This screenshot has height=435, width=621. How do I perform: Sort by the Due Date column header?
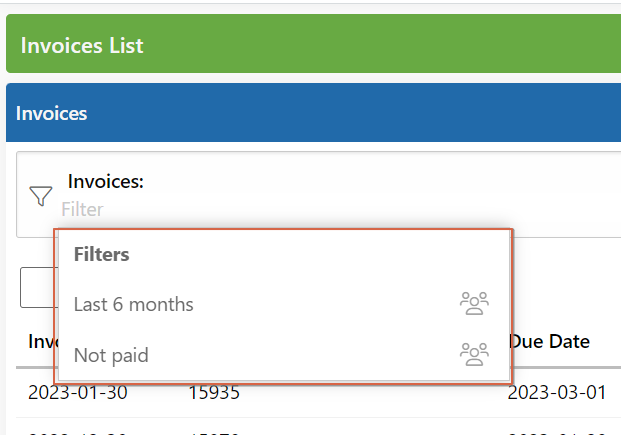click(x=550, y=342)
